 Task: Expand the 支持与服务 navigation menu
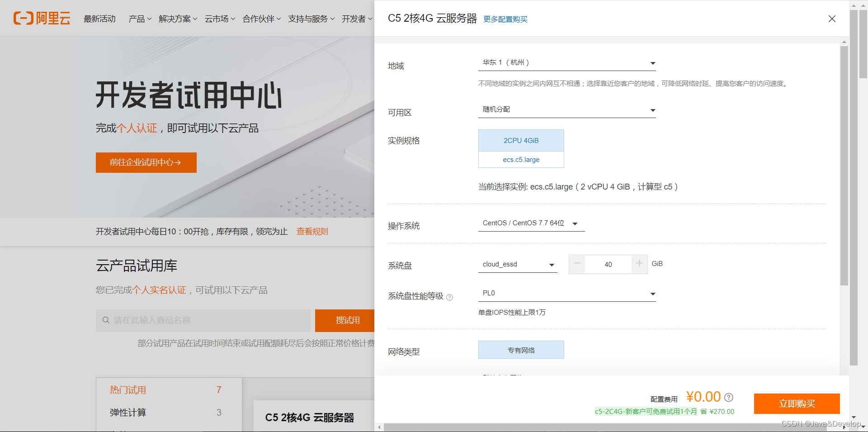[311, 19]
